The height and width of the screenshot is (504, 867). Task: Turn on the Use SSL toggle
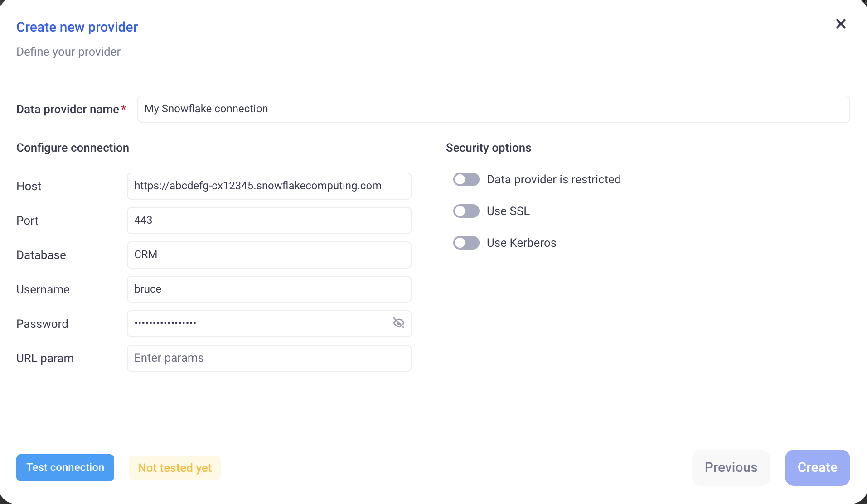click(466, 211)
